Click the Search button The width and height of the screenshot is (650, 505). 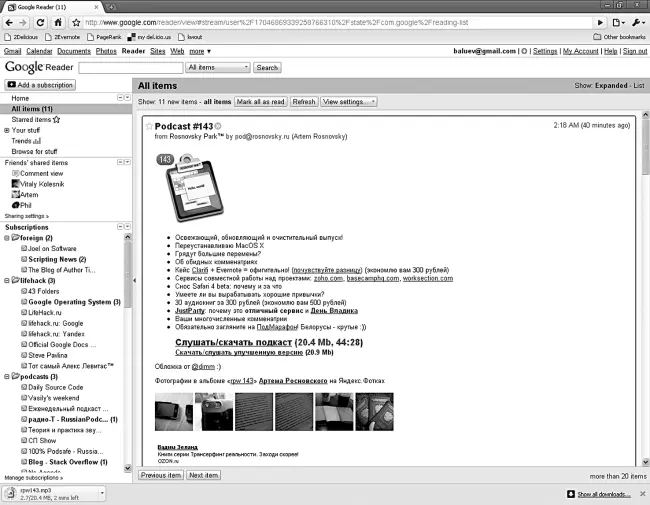coord(267,68)
